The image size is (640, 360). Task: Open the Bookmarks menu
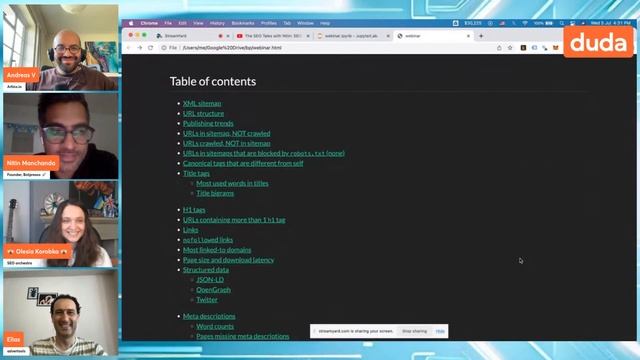[243, 23]
